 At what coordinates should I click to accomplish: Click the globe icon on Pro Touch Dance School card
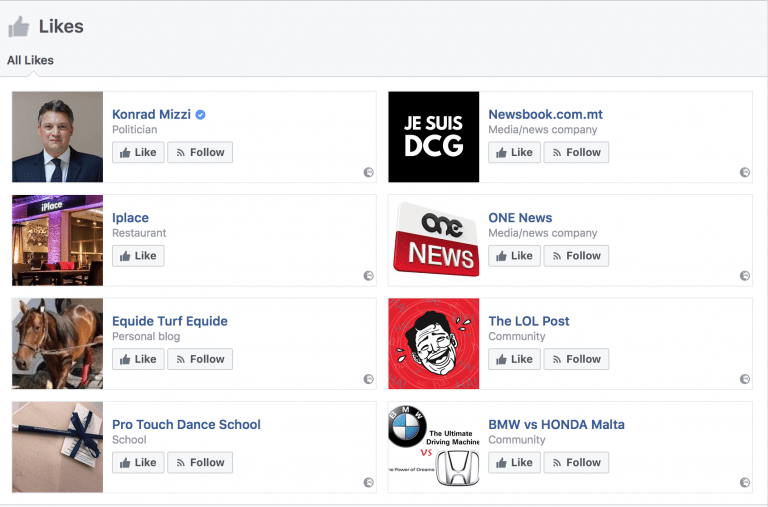point(368,482)
